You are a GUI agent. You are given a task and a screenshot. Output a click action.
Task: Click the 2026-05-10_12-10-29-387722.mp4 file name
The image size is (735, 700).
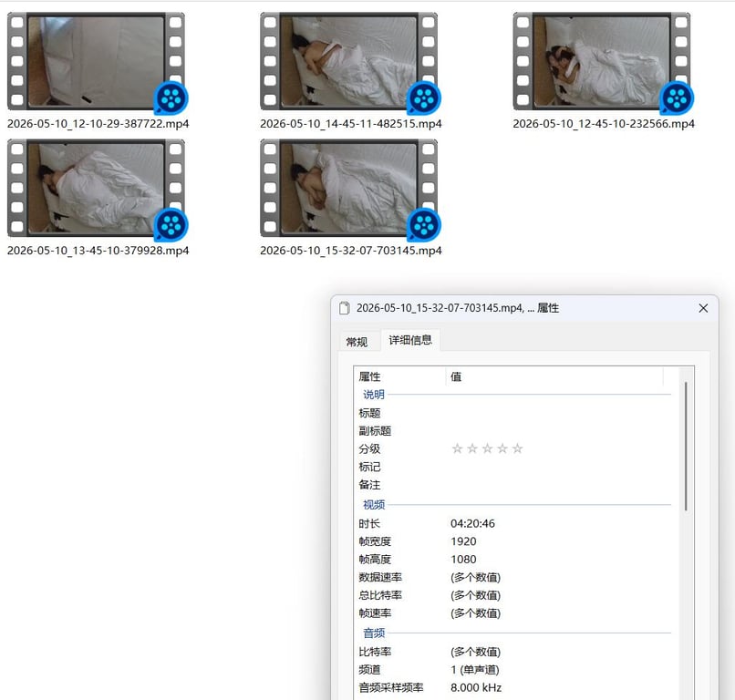click(x=98, y=124)
